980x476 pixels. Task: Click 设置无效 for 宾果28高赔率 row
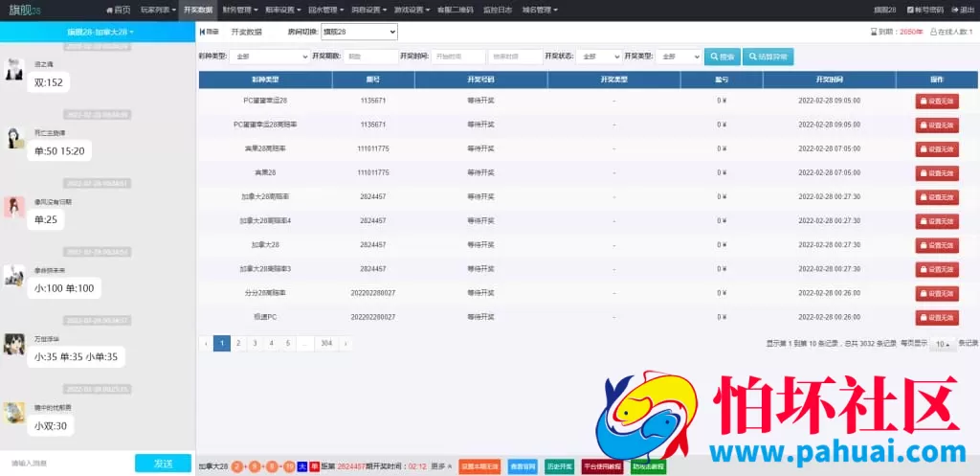(937, 148)
